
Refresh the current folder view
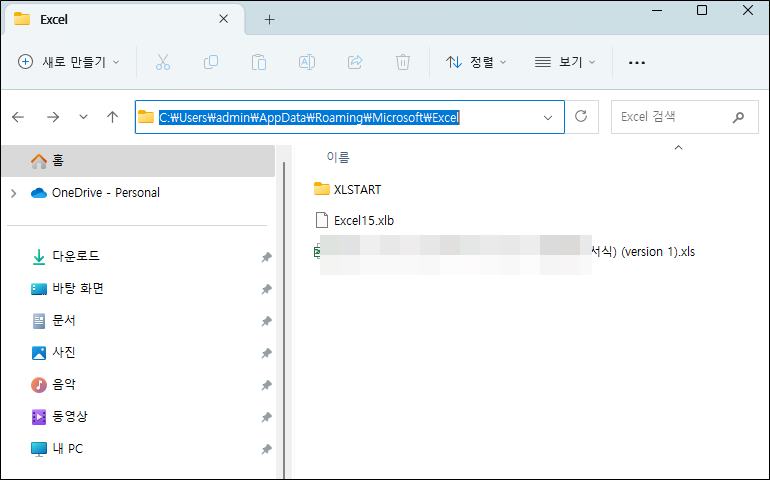(x=581, y=116)
